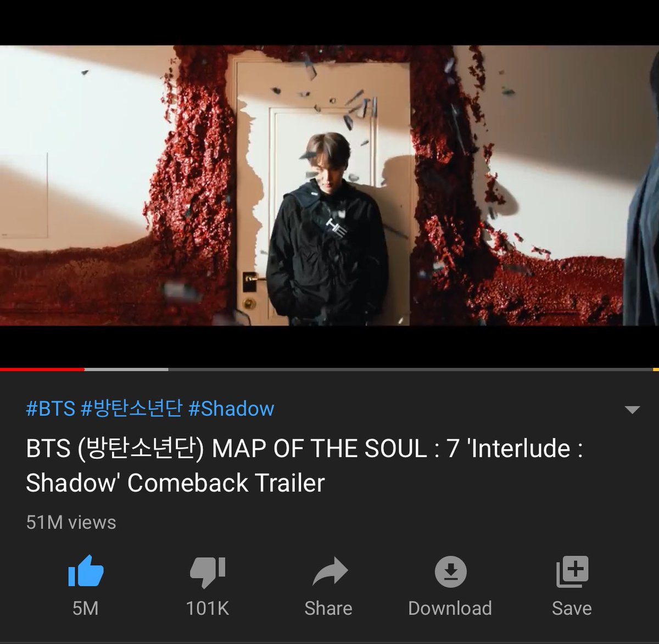Tap the Share arrow icon
Screen dimensions: 659x644
coord(329,572)
